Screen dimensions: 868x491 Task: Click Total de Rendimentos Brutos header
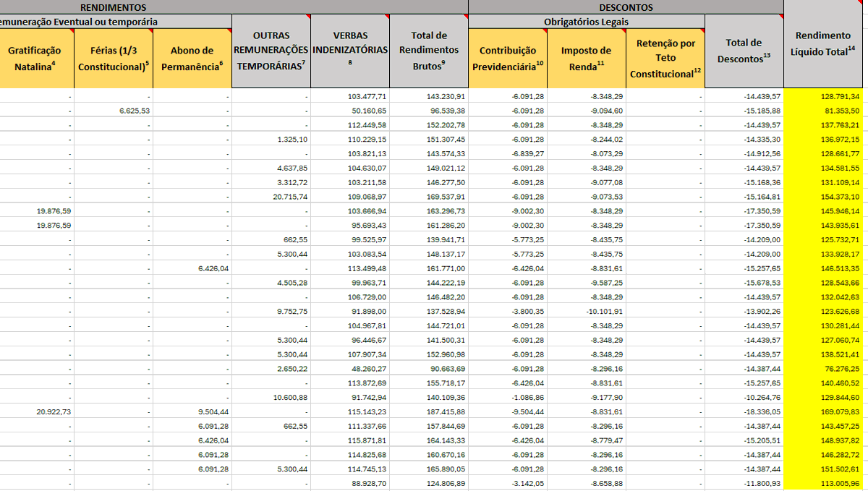tap(429, 51)
